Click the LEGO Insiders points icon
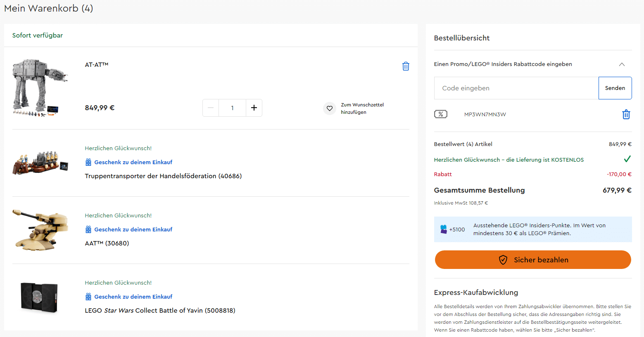Viewport: 644px width, 337px height. pyautogui.click(x=444, y=229)
